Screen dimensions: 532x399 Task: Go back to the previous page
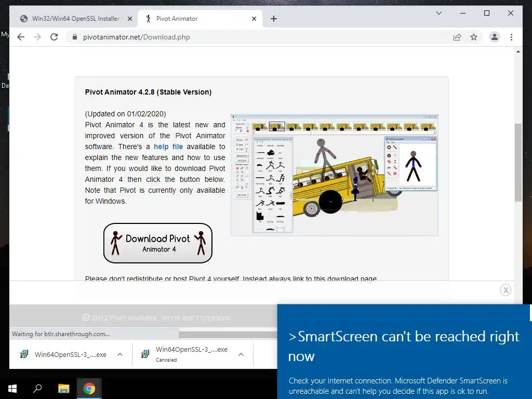pyautogui.click(x=21, y=37)
